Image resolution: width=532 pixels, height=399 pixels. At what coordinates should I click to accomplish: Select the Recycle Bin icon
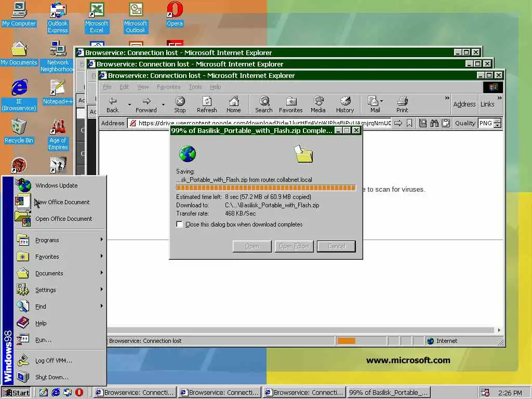pos(19,131)
